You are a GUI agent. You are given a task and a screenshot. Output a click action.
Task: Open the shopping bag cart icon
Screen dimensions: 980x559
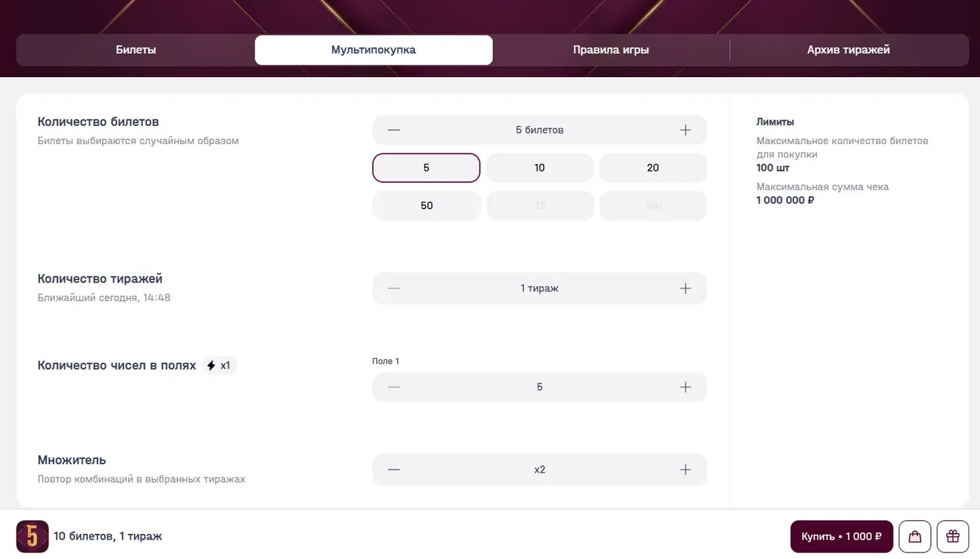point(915,537)
